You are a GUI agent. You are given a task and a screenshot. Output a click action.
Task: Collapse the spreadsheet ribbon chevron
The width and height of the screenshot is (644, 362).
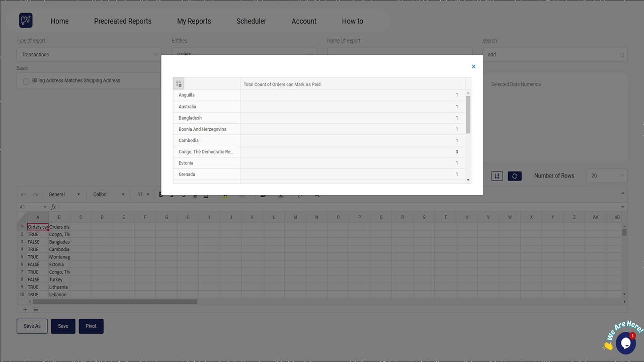[x=623, y=194]
